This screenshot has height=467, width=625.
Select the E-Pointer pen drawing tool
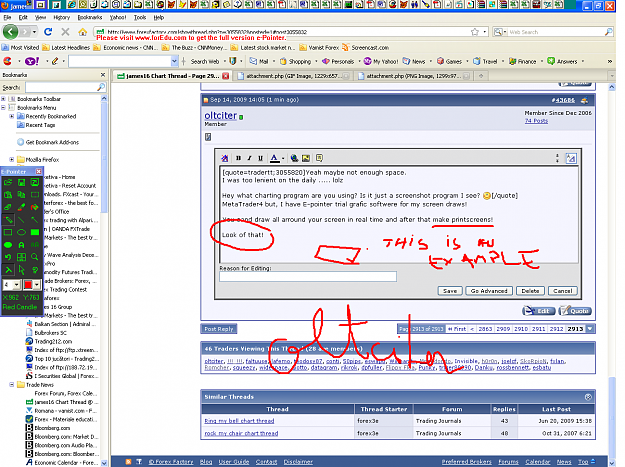click(8, 220)
